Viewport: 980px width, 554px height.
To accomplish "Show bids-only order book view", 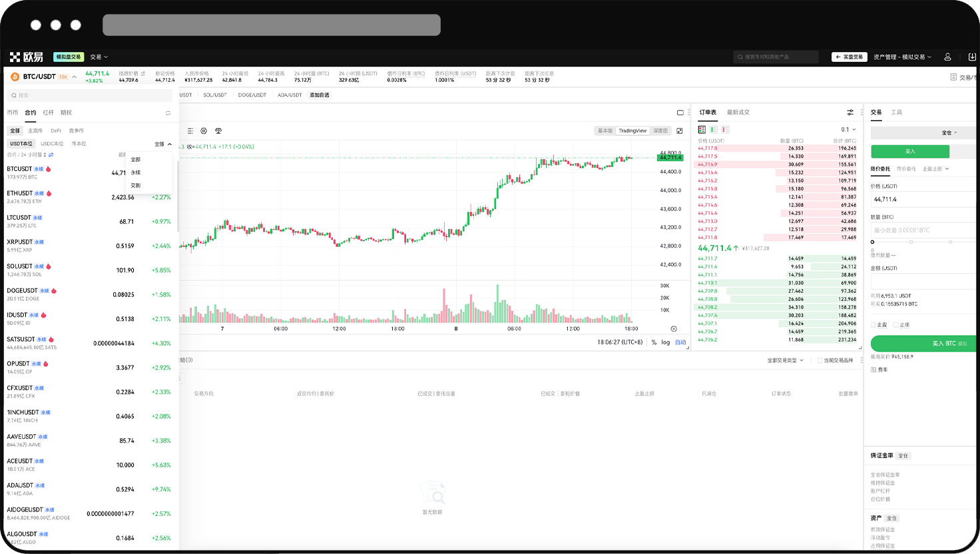I will pos(714,130).
